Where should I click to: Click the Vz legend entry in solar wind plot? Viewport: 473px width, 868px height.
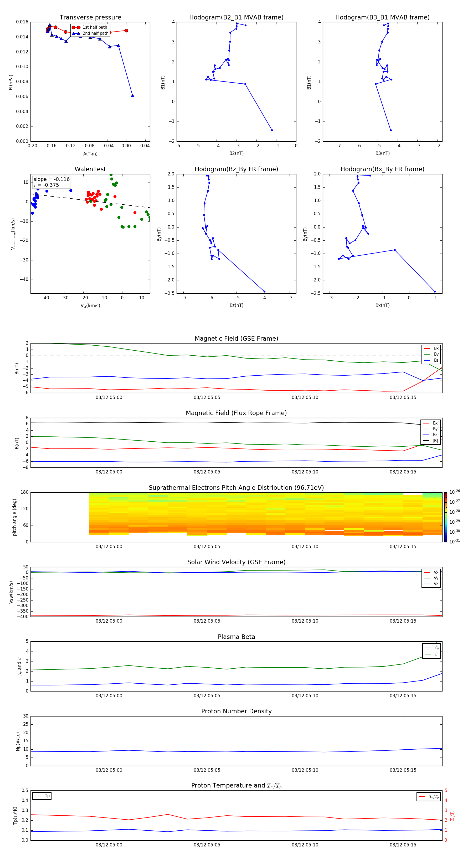[x=431, y=584]
